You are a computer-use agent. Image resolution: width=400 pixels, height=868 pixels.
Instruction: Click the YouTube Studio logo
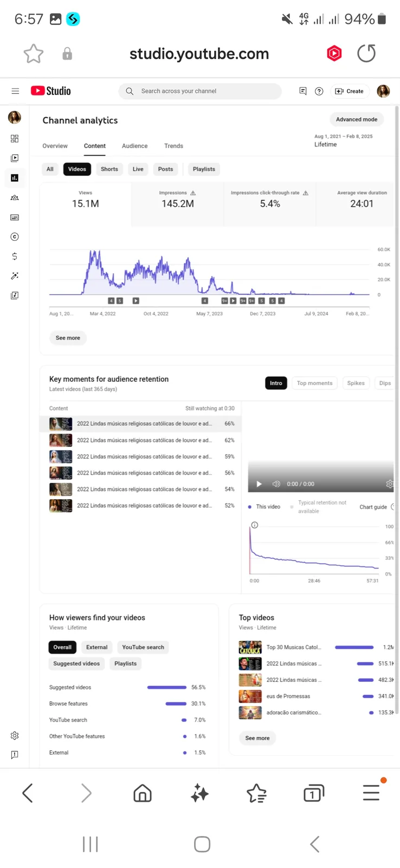click(51, 91)
